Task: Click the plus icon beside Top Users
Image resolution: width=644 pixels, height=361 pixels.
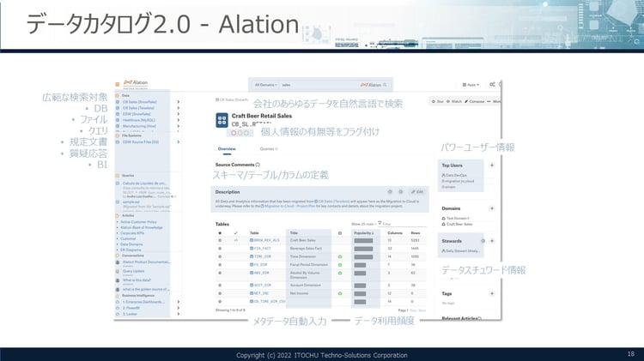Action: point(491,165)
